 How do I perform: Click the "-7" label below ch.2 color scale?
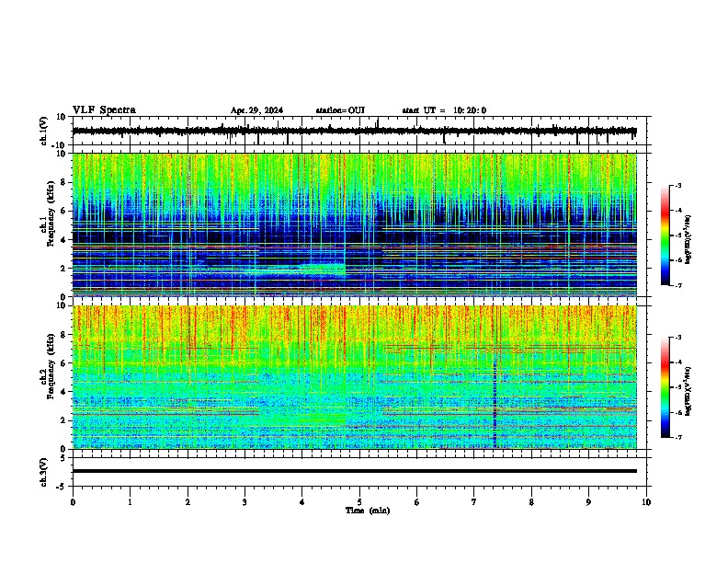tap(677, 437)
